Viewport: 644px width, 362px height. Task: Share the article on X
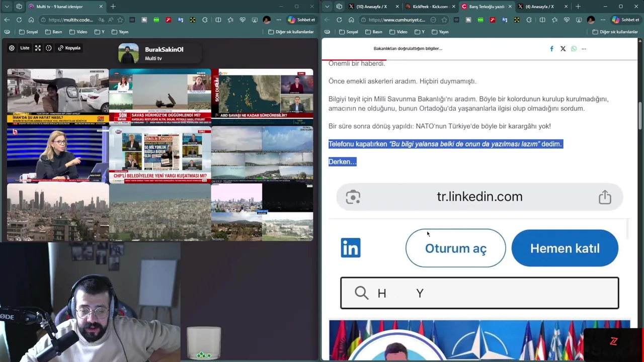tap(562, 49)
